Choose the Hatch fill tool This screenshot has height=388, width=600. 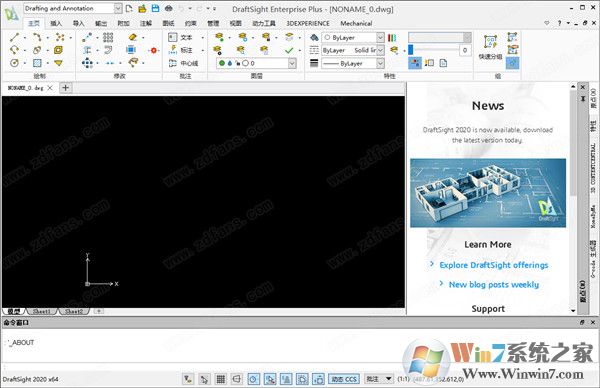(37, 63)
